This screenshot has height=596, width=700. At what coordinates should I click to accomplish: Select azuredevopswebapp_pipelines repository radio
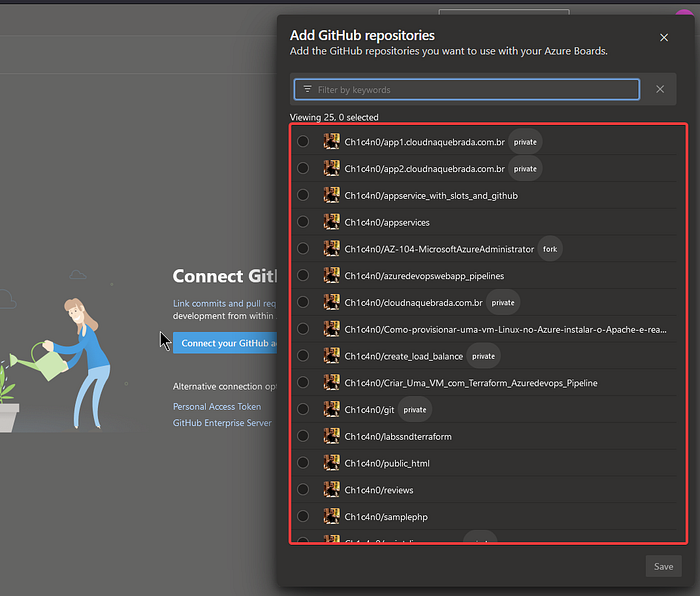click(303, 275)
